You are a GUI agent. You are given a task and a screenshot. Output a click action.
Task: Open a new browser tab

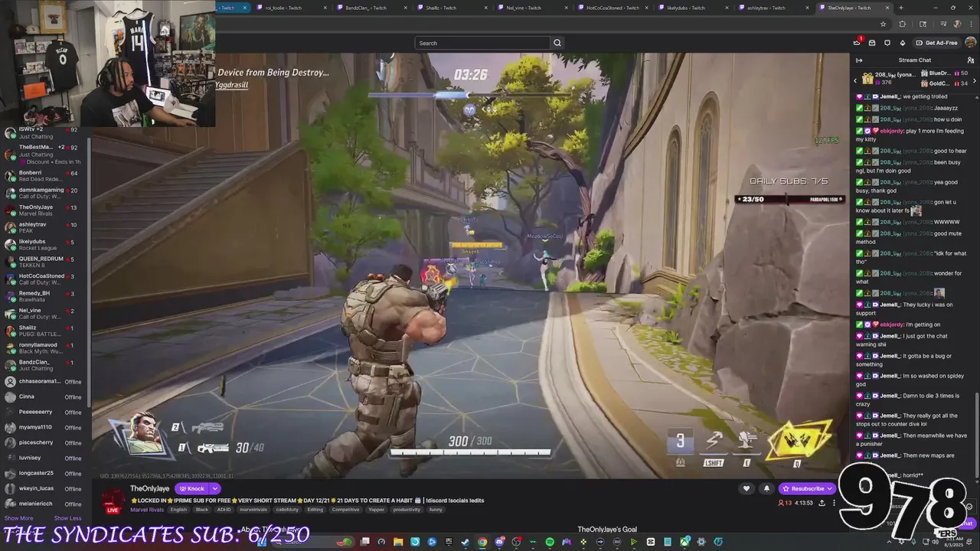coord(901,8)
